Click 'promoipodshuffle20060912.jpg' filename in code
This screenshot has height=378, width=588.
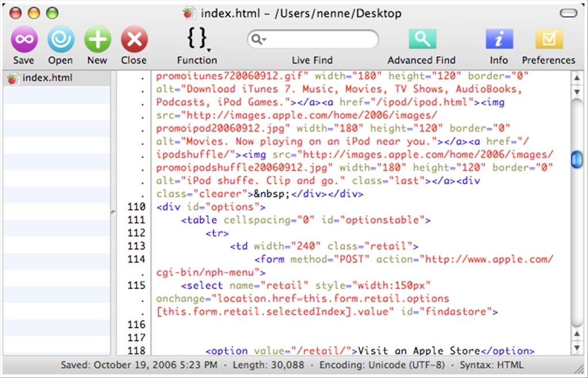[241, 168]
